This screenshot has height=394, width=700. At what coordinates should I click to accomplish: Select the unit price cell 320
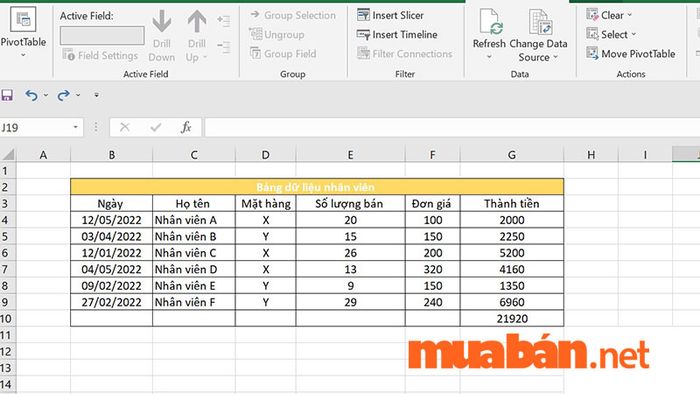click(433, 270)
